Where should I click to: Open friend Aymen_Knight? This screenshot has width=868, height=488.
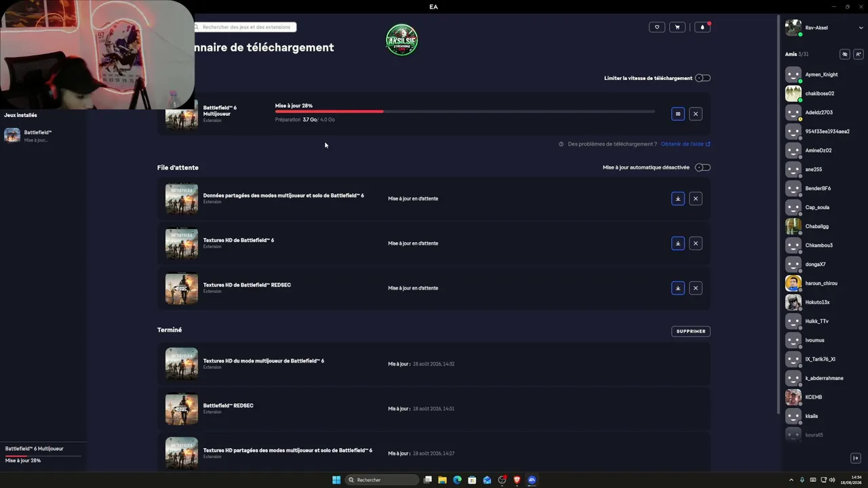tap(821, 75)
